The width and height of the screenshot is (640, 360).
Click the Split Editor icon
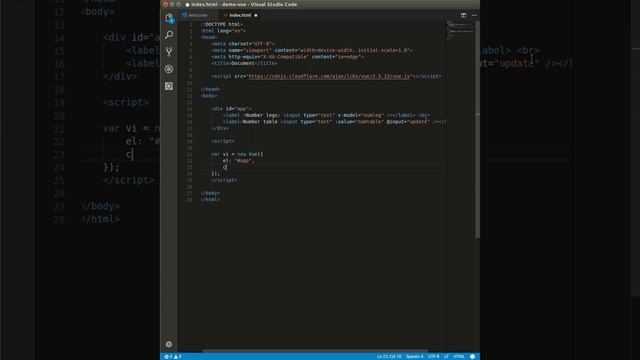(463, 15)
